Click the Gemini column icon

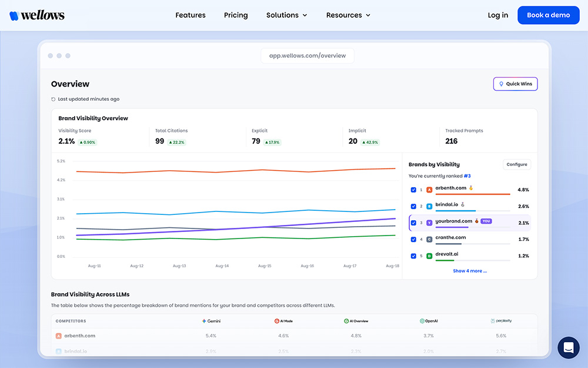(x=204, y=321)
